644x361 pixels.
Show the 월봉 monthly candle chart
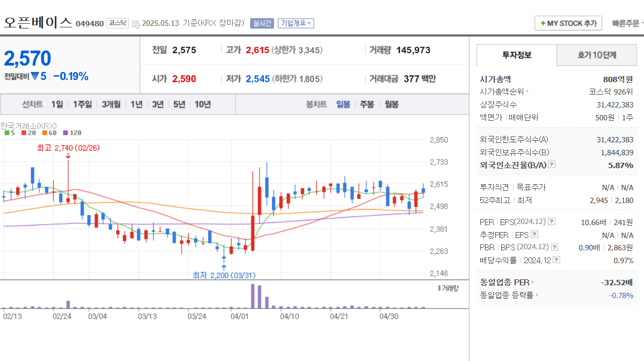coord(392,104)
